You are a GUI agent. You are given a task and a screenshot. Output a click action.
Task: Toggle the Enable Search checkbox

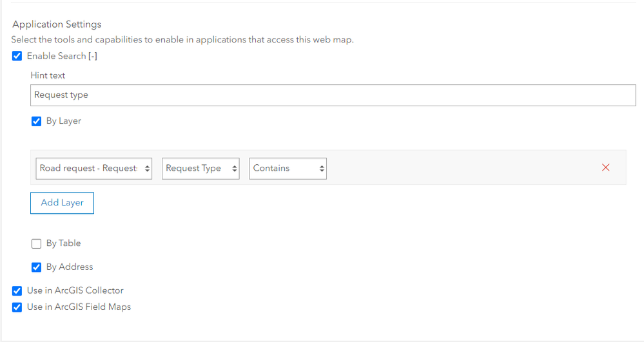pos(17,56)
